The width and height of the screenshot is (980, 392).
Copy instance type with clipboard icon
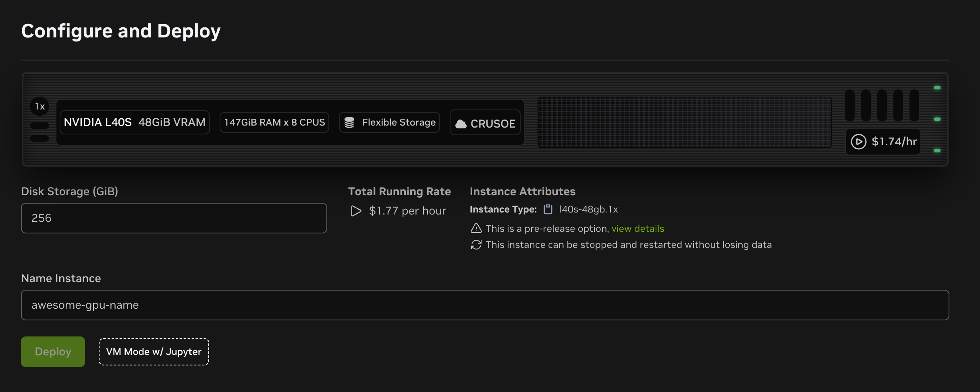tap(548, 209)
